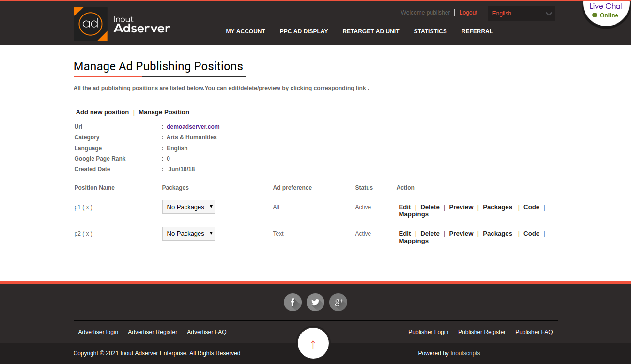Click the Welcome publisher text
The height and width of the screenshot is (364, 631).
[x=426, y=13]
